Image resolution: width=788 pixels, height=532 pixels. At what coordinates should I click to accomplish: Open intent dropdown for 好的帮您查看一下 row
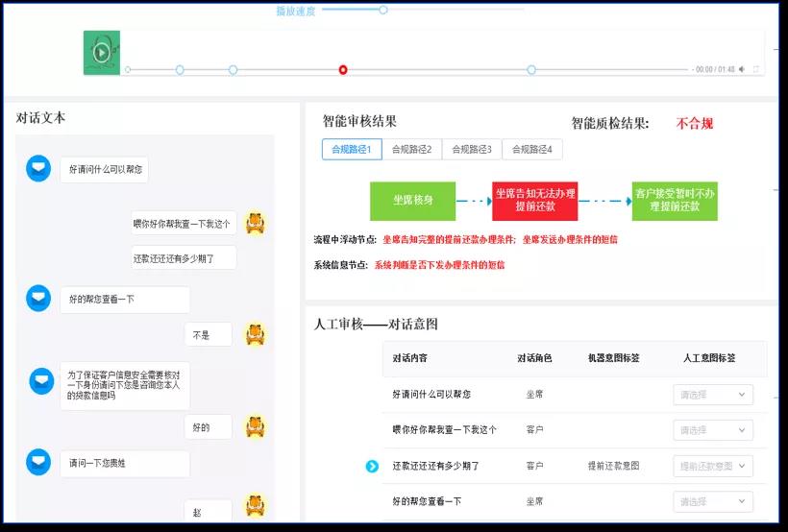pyautogui.click(x=713, y=501)
